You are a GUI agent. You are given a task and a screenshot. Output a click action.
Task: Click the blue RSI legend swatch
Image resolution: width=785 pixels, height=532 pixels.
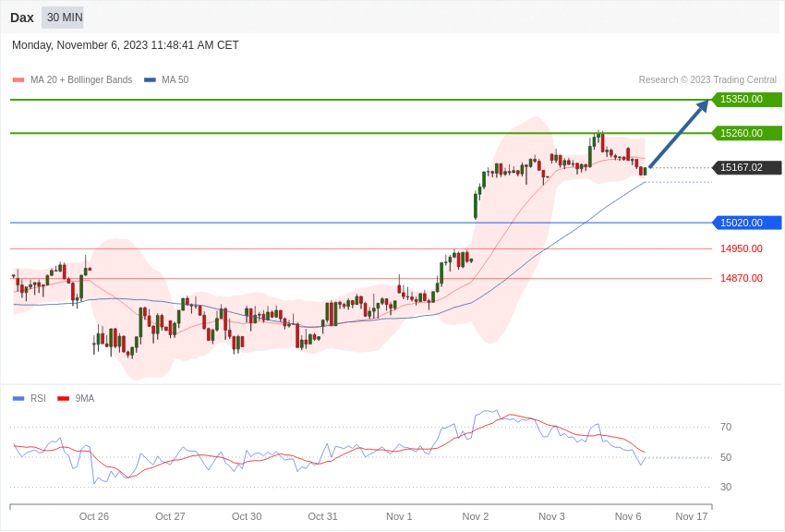point(18,398)
